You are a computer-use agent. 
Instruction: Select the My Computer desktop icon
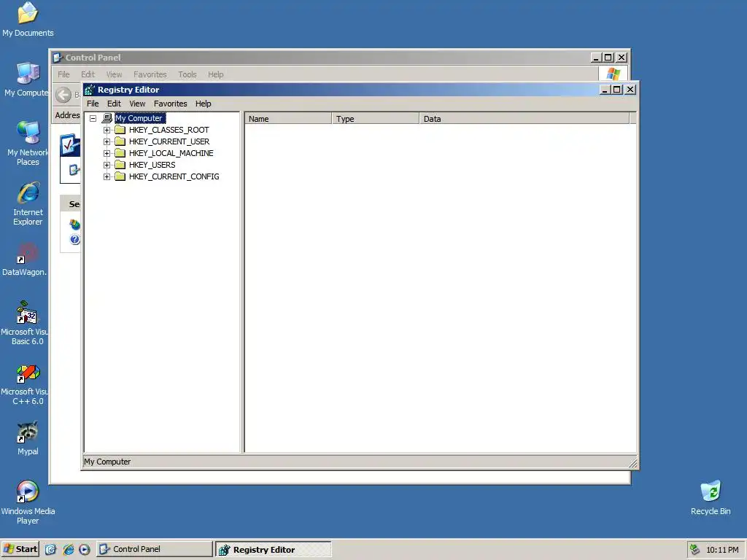(27, 79)
